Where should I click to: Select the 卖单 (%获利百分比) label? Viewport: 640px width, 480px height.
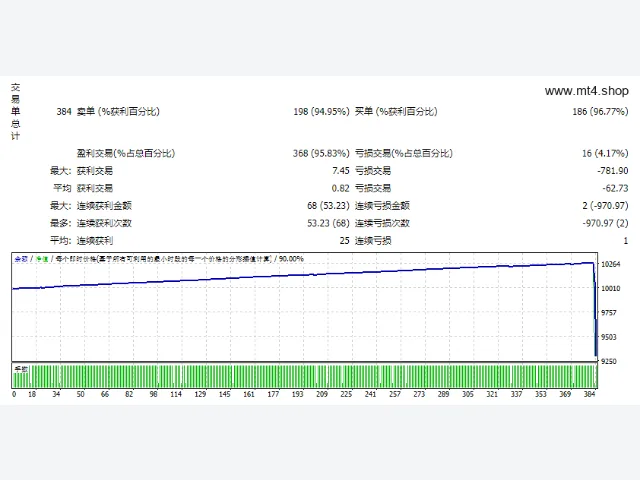point(118,111)
